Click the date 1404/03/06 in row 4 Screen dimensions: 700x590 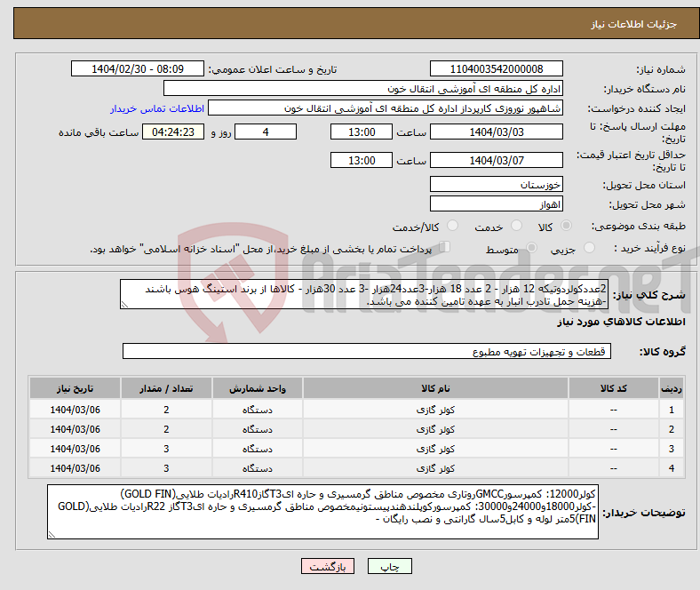75,468
